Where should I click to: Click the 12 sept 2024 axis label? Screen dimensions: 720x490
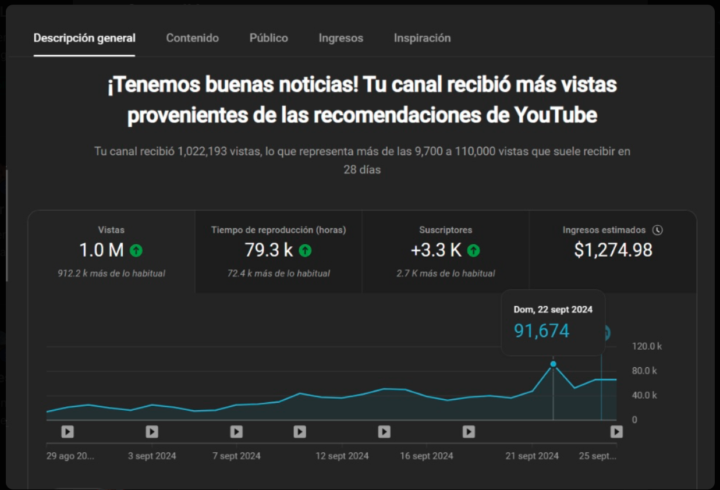click(x=342, y=456)
